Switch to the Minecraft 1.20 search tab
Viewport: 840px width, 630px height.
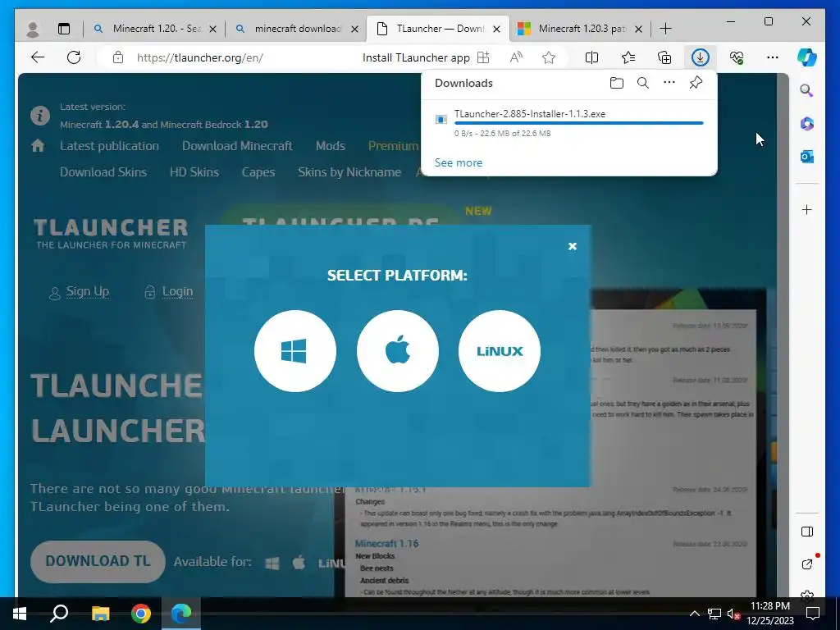[153, 29]
